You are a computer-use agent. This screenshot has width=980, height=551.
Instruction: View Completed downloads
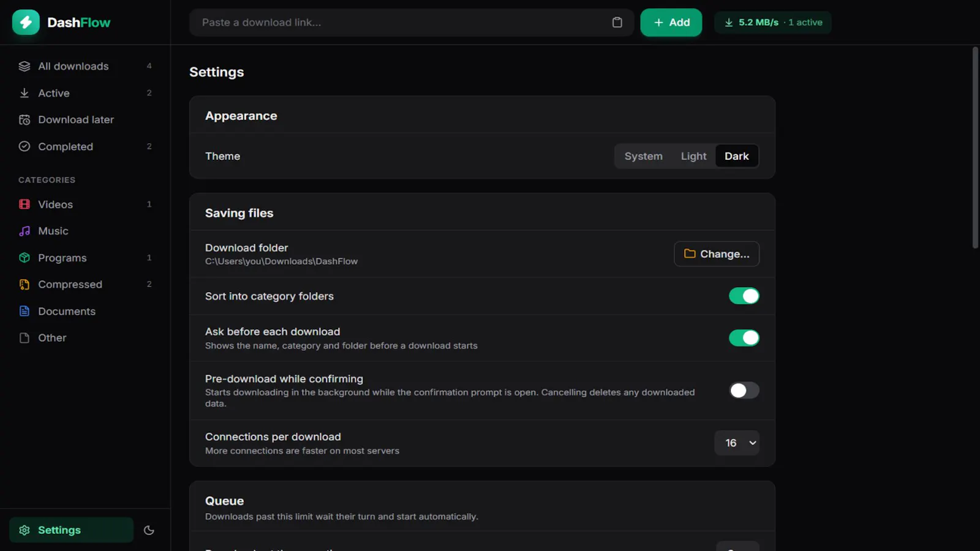tap(85, 146)
